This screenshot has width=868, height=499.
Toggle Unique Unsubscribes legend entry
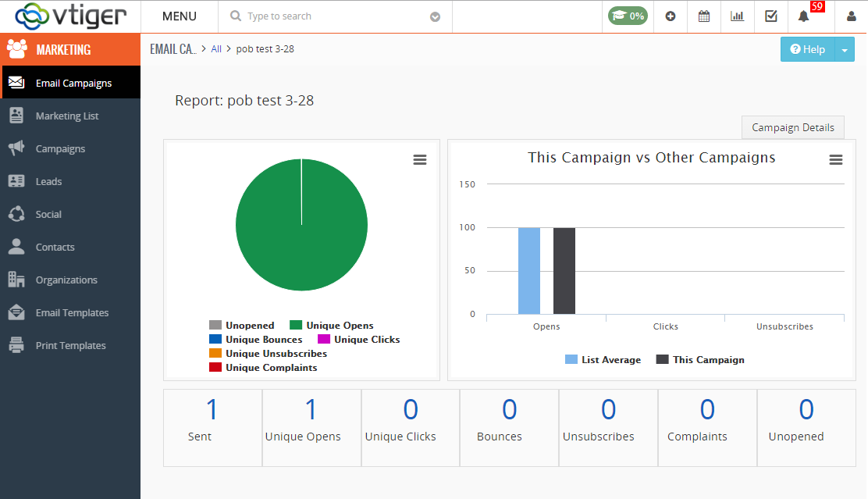(268, 353)
